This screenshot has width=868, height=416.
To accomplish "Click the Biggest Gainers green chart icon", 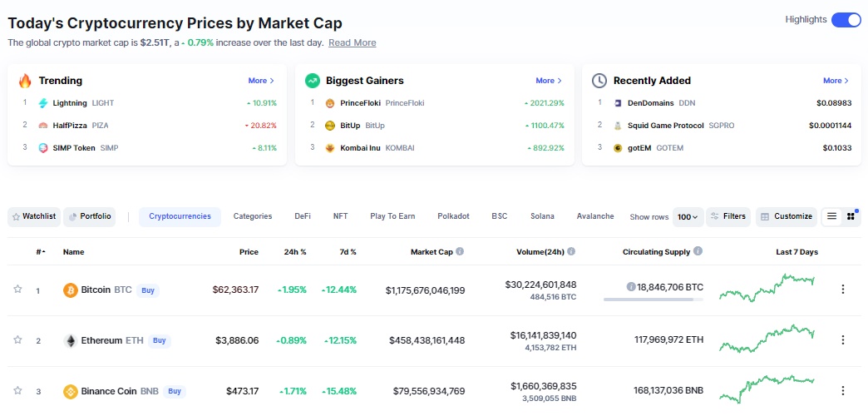I will pyautogui.click(x=313, y=81).
